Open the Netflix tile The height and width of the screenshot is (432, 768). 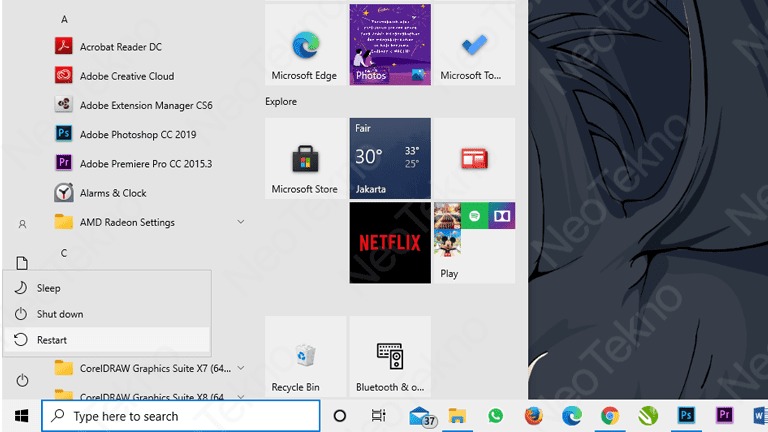pyautogui.click(x=390, y=243)
